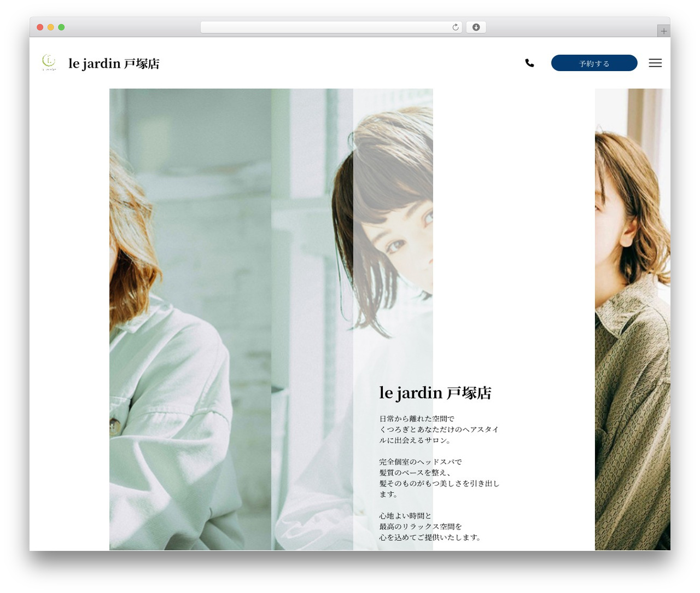Image resolution: width=700 pixels, height=593 pixels.
Task: Click the text 心地よい時間と
Action: [405, 516]
